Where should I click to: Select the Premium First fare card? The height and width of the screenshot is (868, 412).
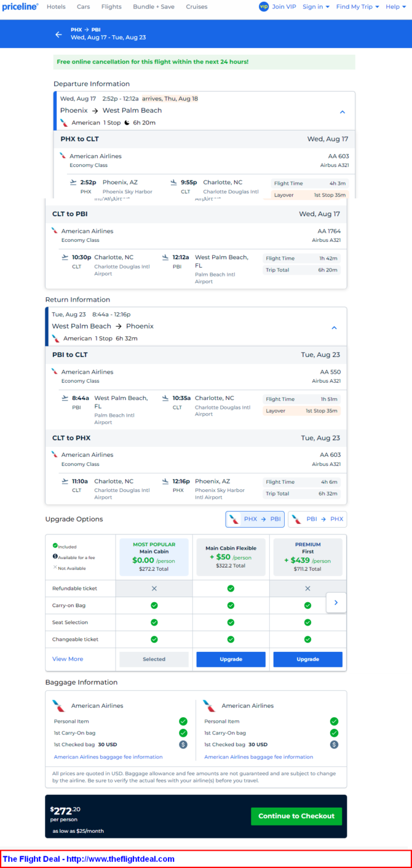coord(307,557)
